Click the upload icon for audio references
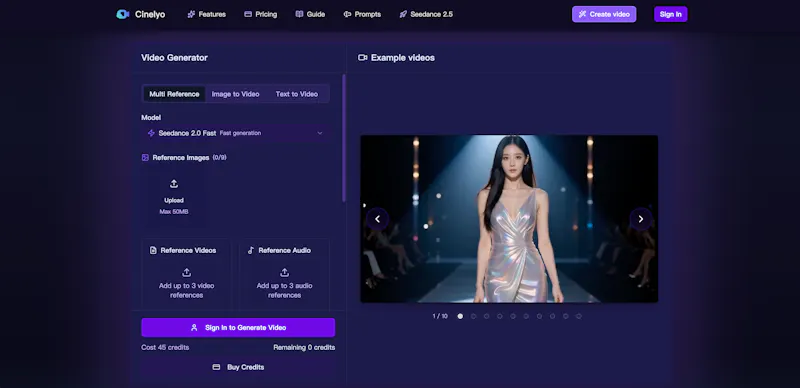This screenshot has width=800, height=388. pos(285,273)
